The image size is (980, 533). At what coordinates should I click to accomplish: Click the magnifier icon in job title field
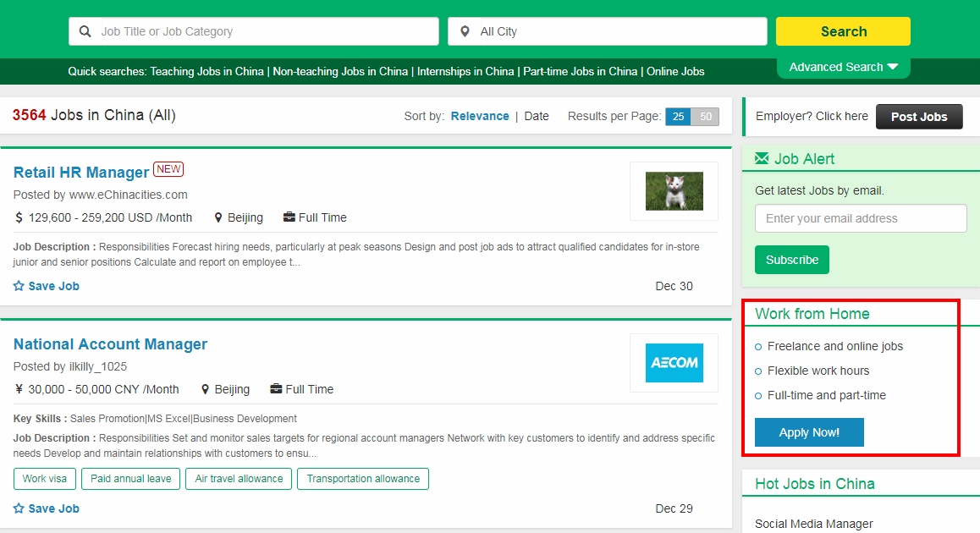85,31
